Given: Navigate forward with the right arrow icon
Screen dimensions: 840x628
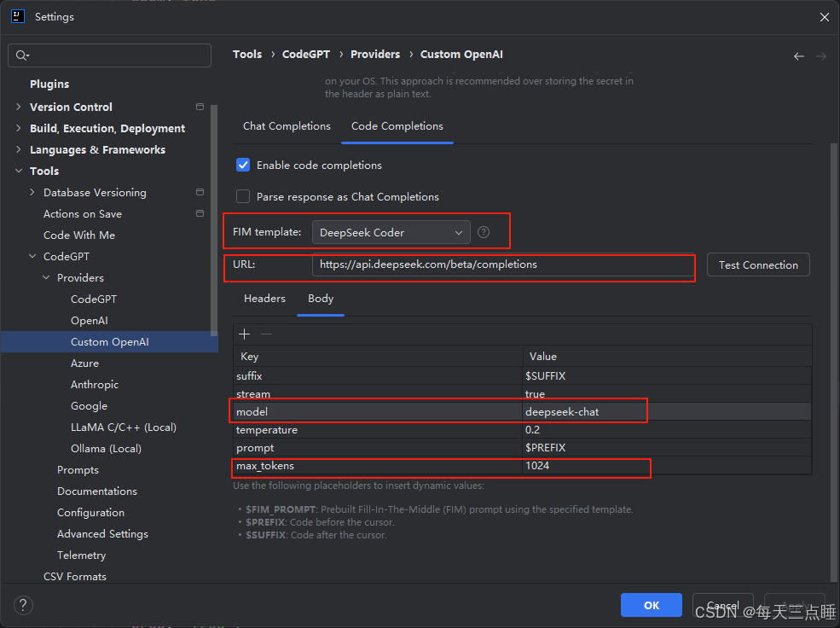Looking at the screenshot, I should [x=820, y=56].
